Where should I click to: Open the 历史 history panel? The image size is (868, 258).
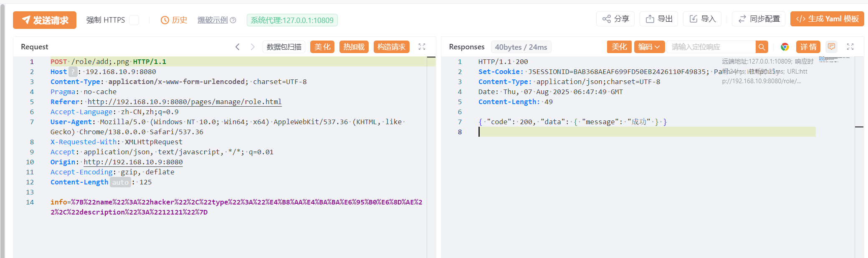pos(174,20)
